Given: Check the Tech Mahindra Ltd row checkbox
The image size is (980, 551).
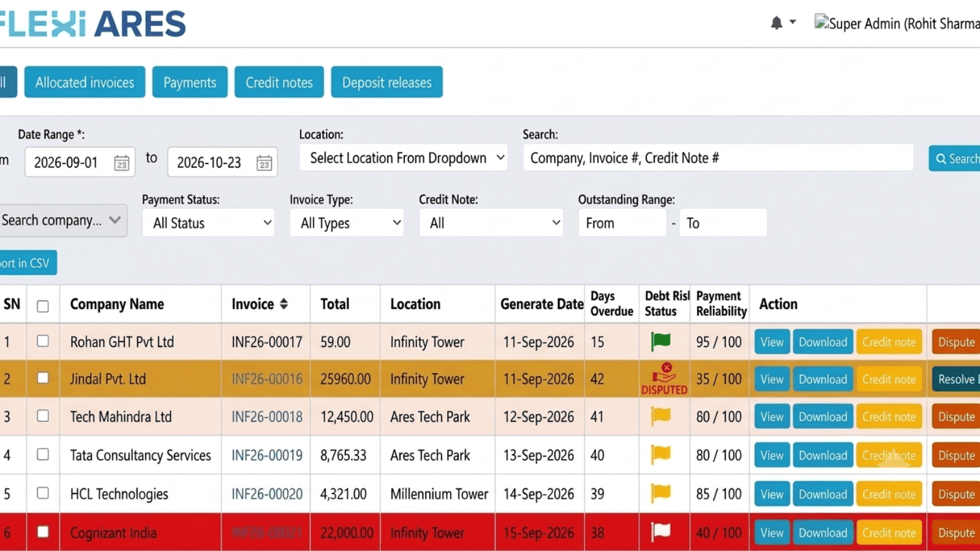Looking at the screenshot, I should click(x=43, y=416).
